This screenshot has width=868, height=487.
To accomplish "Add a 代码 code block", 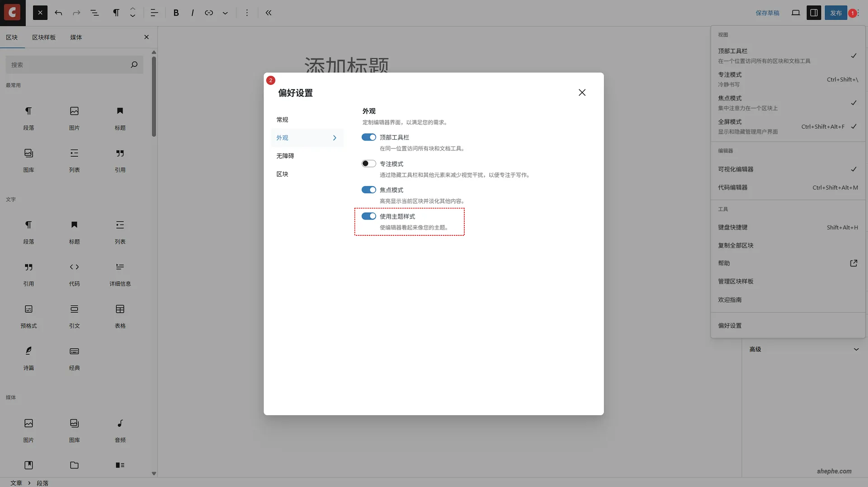I will tap(75, 267).
